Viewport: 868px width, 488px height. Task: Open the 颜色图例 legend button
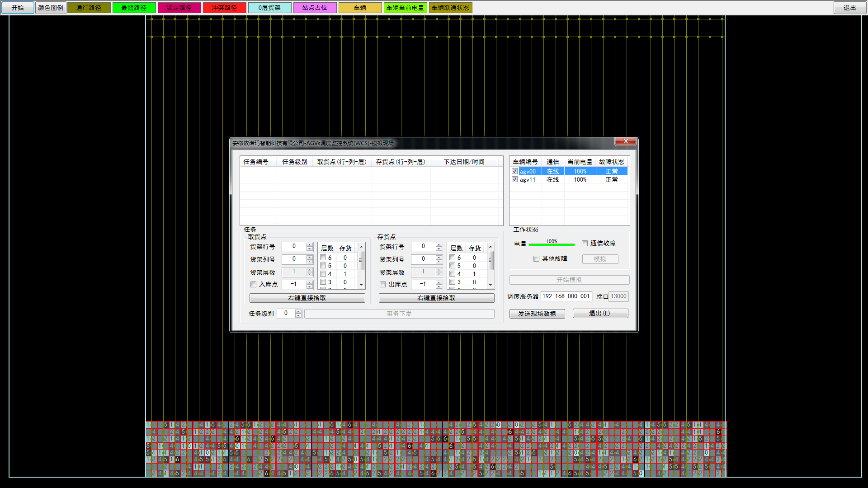pos(51,8)
